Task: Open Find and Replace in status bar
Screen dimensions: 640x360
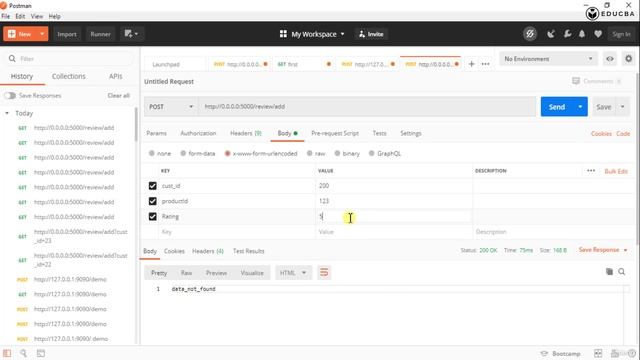Action: [23, 353]
